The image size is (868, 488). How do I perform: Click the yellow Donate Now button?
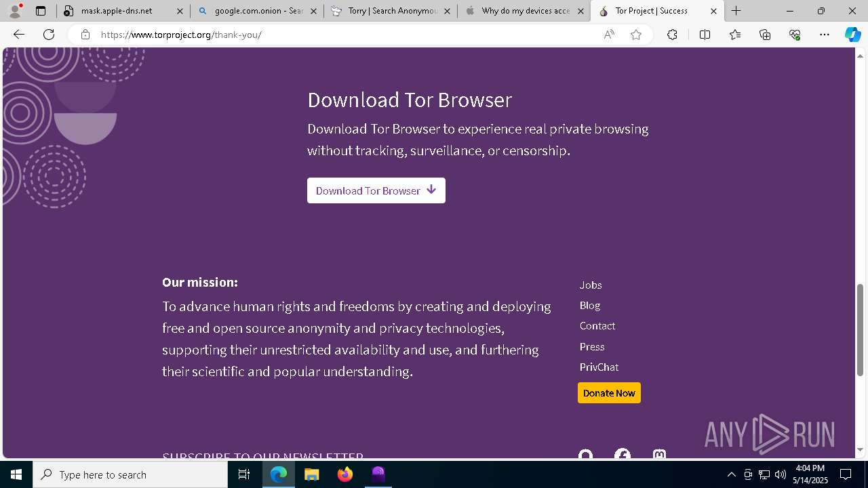609,393
